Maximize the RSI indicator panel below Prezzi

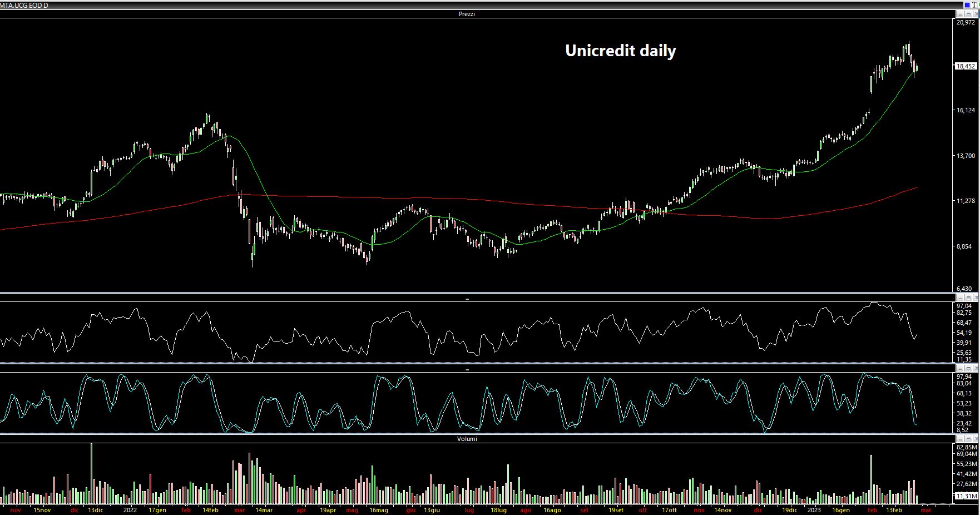coord(968,298)
